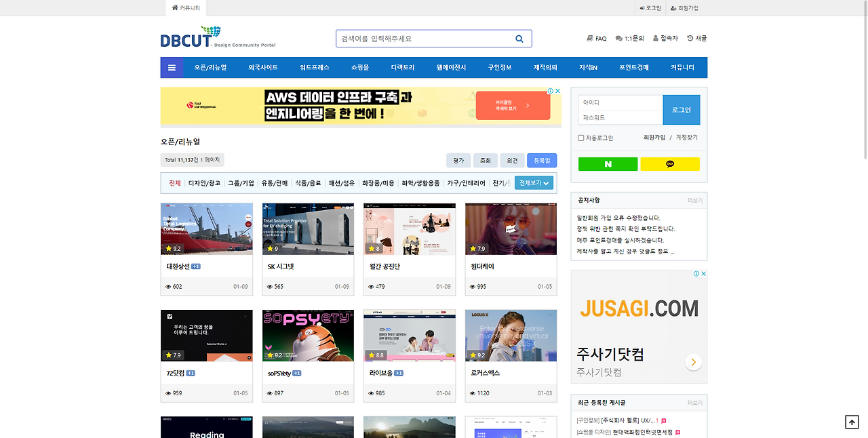The height and width of the screenshot is (438, 868).
Task: Select the 디자인/광고 category filter
Action: click(x=204, y=183)
